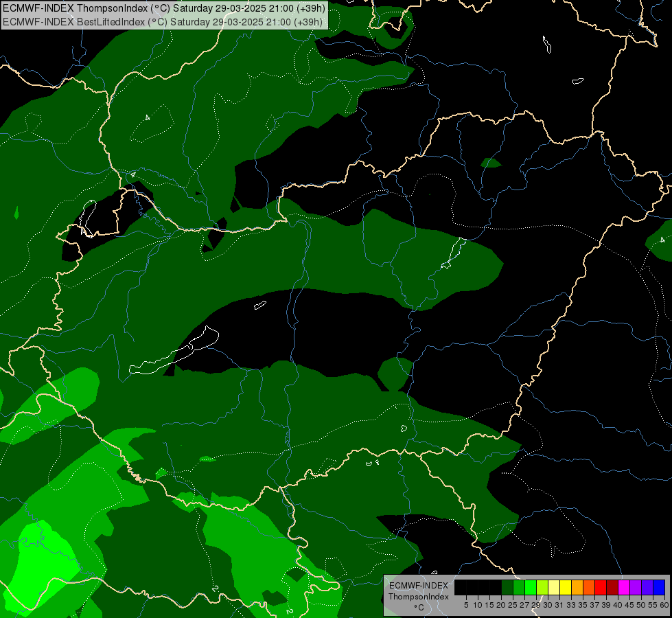672x618 pixels.
Task: Pick the pure yellow 31–33 legend swatch
Action: pos(566,587)
